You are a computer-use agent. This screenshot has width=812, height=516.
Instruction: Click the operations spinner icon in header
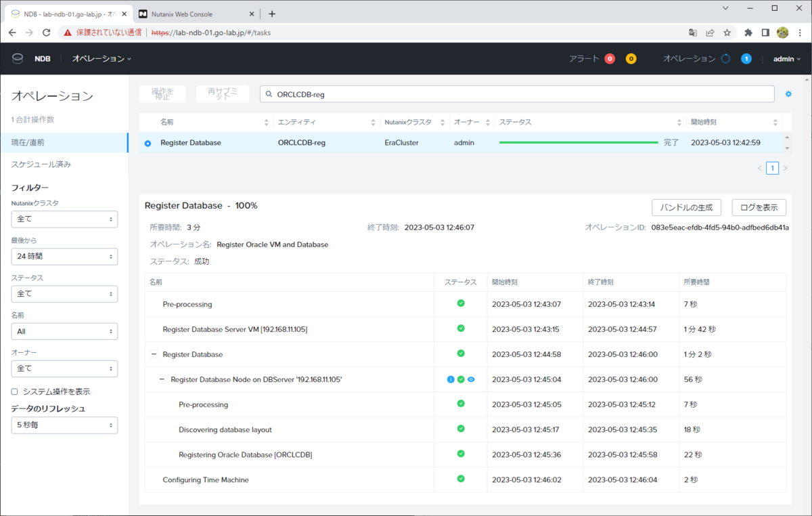coord(725,59)
